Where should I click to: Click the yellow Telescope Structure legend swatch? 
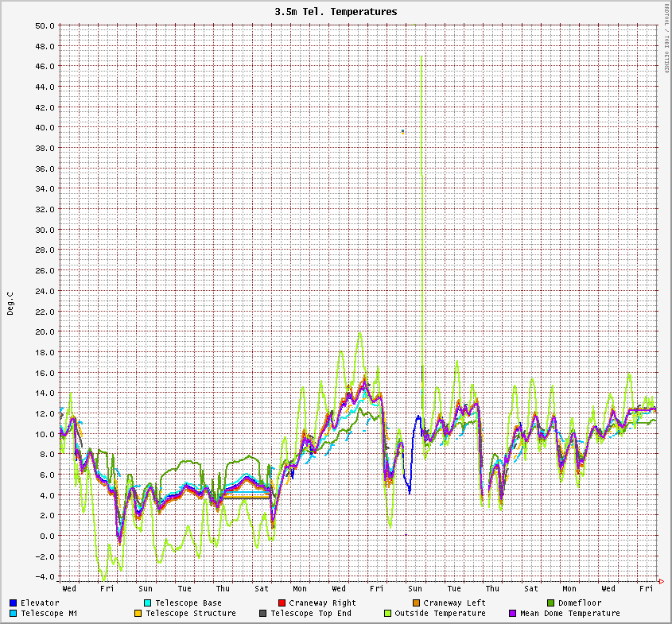(x=138, y=614)
